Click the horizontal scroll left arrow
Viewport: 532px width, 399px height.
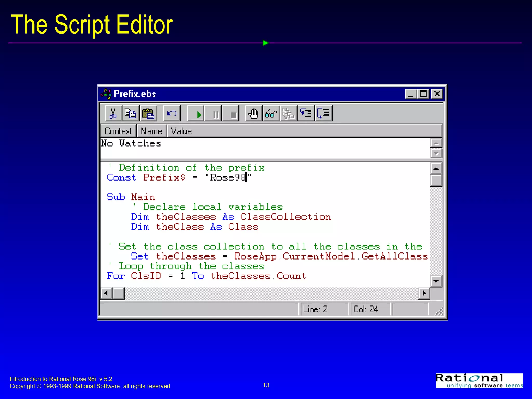point(106,293)
